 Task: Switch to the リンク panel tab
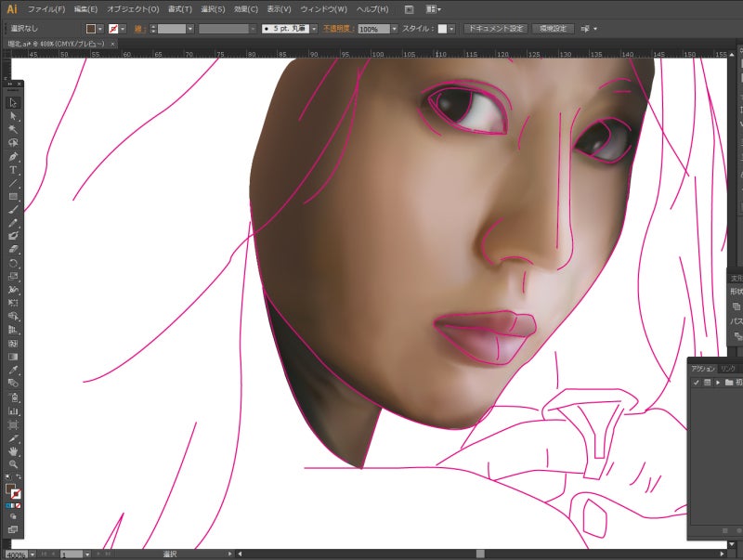728,368
